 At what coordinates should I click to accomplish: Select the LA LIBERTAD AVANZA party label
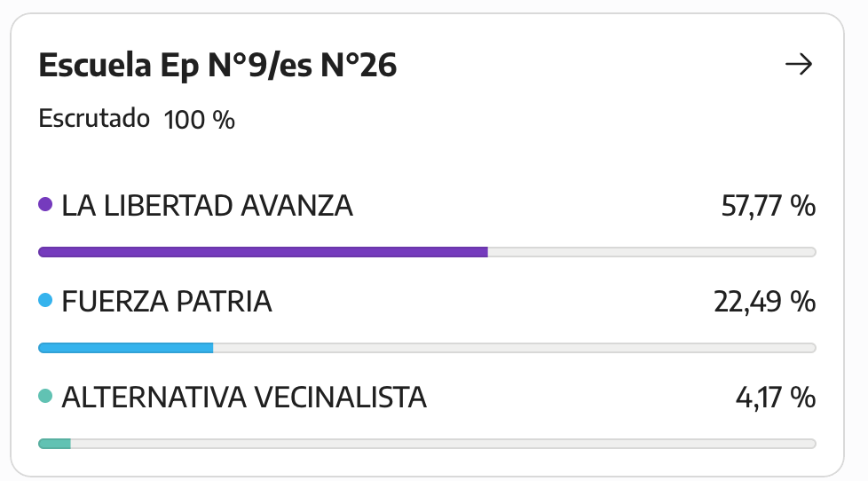click(207, 206)
